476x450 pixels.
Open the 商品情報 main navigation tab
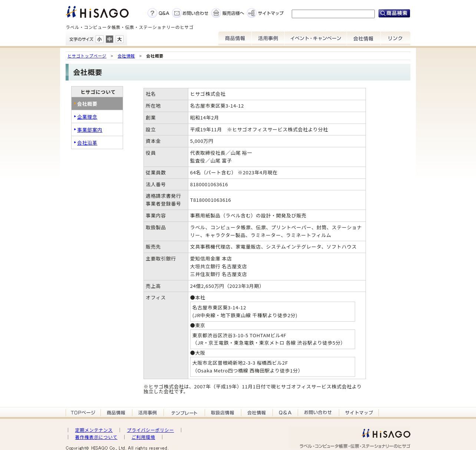[x=235, y=39]
